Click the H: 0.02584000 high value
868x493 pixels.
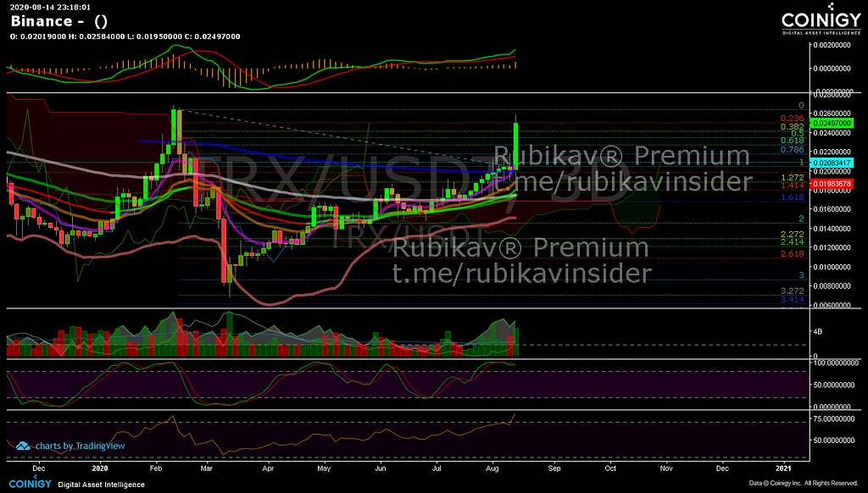click(97, 36)
